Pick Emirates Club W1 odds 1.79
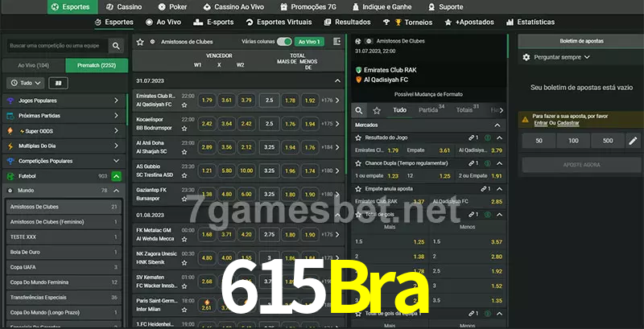 pos(207,100)
